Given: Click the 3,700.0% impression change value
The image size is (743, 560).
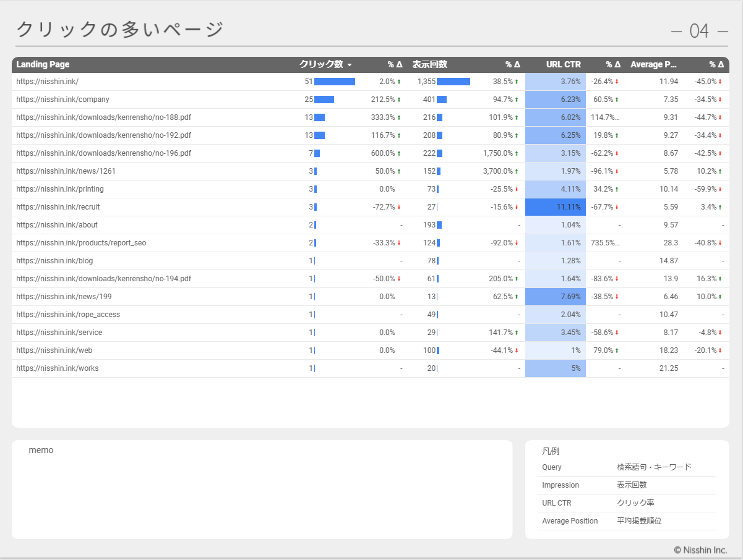Looking at the screenshot, I should (x=498, y=171).
